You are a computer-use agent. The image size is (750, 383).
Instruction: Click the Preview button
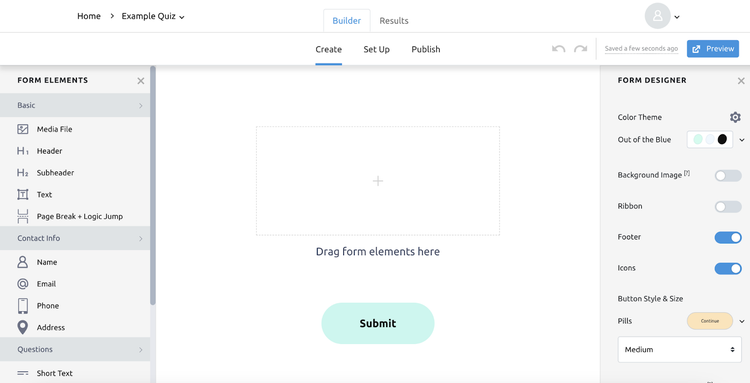pyautogui.click(x=713, y=49)
